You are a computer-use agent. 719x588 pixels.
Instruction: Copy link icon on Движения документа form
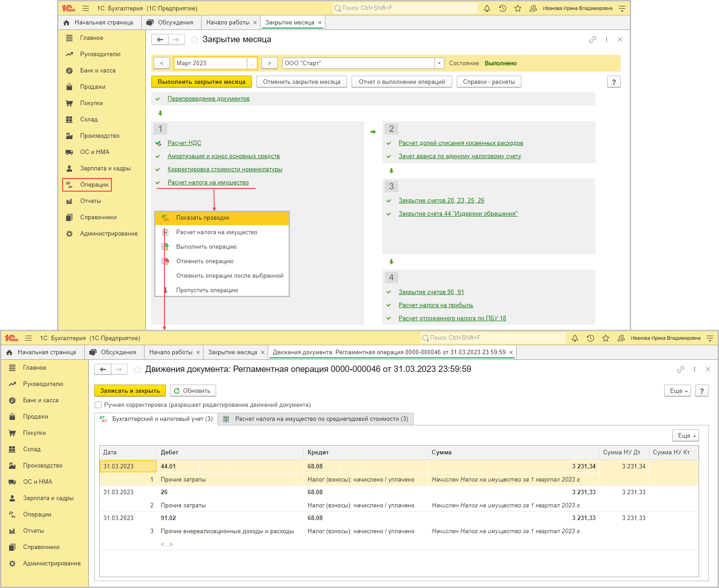[680, 369]
